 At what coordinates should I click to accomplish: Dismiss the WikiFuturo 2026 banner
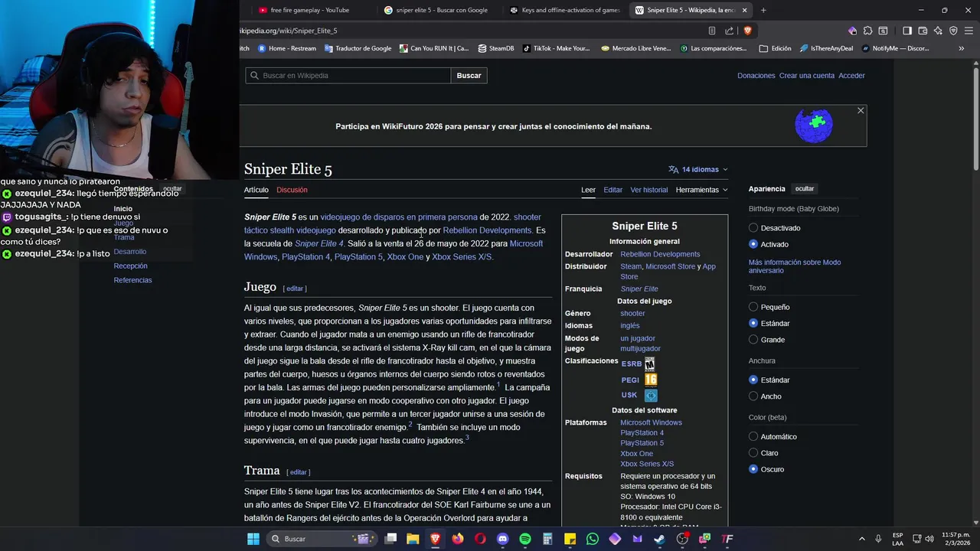(x=861, y=111)
